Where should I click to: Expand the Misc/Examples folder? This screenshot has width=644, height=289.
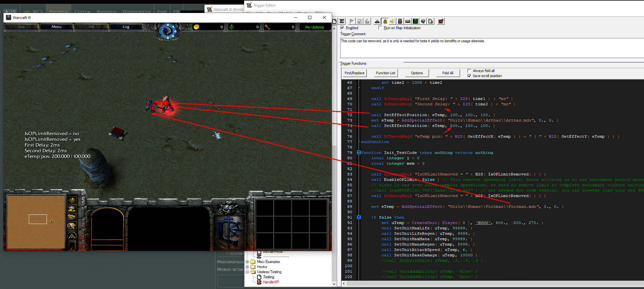[247, 262]
